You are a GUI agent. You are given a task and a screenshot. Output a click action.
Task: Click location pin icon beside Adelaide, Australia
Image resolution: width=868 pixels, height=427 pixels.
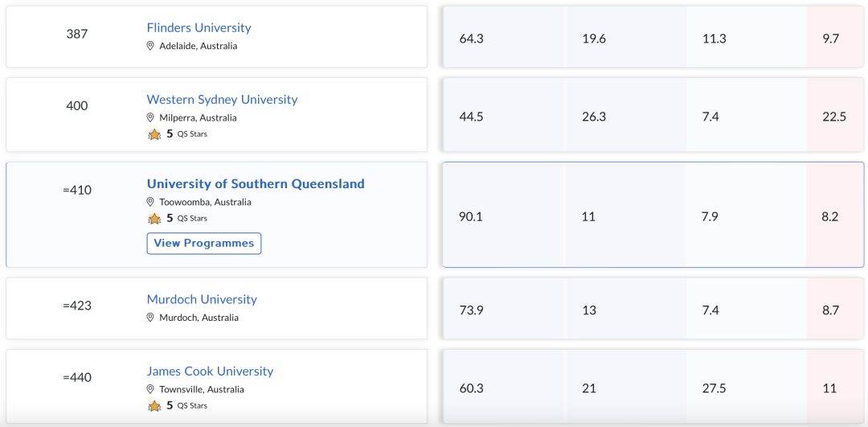tap(150, 46)
